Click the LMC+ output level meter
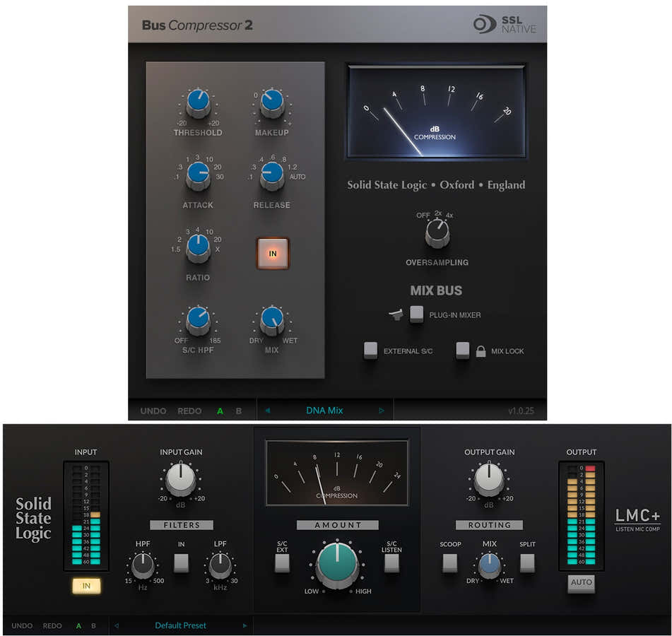672x636 pixels. pyautogui.click(x=582, y=516)
